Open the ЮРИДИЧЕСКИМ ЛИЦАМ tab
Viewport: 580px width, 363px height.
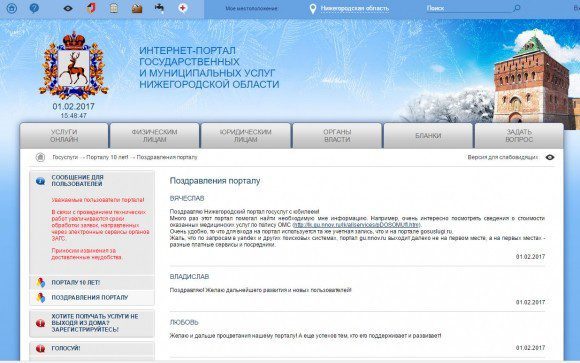[246, 136]
